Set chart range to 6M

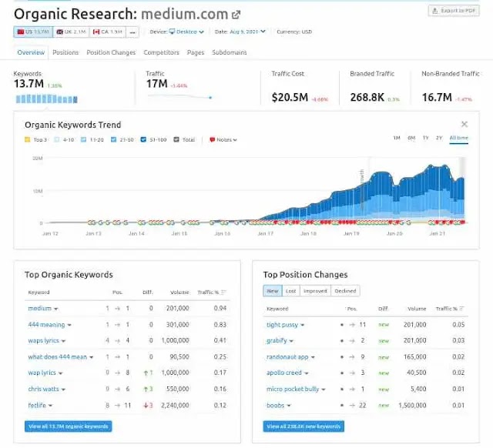point(411,138)
